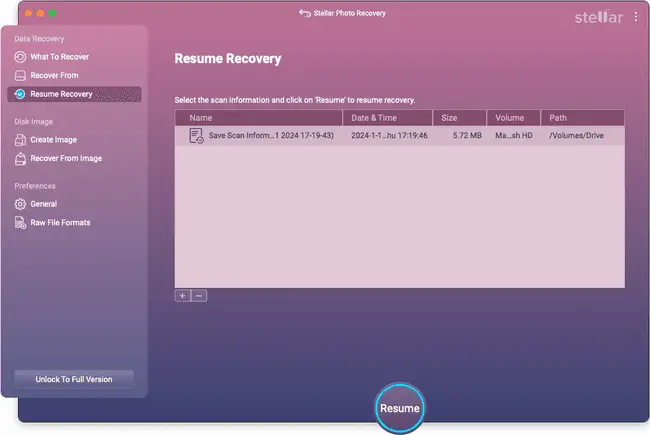Remove scan information with minus button

199,296
